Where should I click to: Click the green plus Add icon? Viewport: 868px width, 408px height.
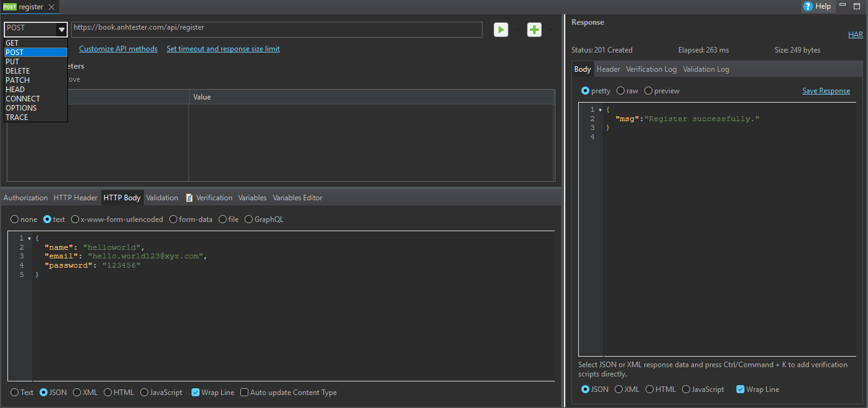coord(534,30)
